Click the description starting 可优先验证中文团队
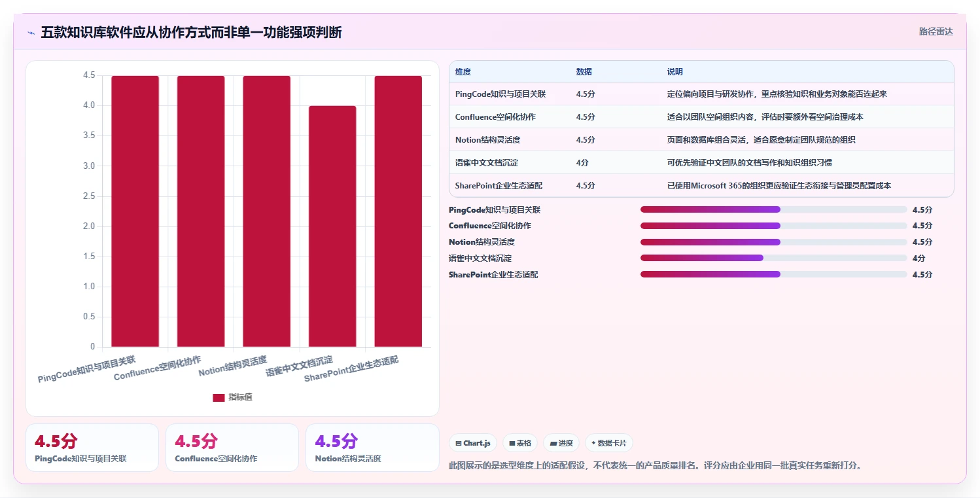This screenshot has width=980, height=498. click(750, 163)
